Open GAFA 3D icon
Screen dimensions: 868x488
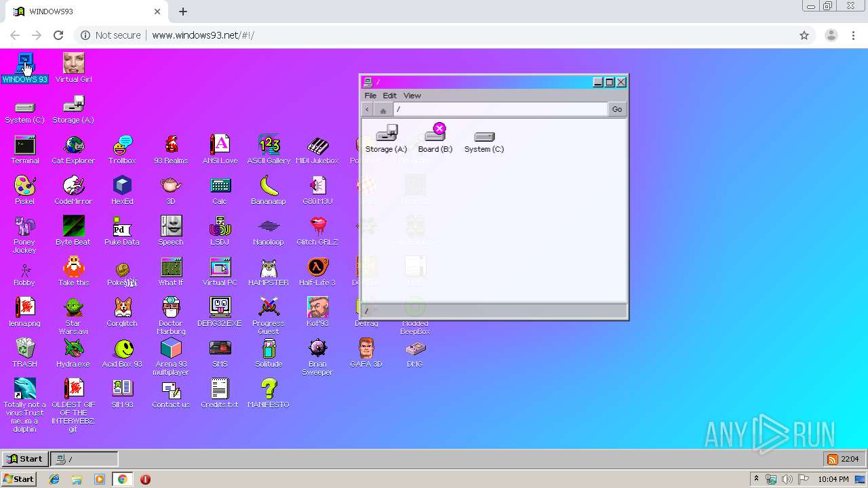point(366,353)
